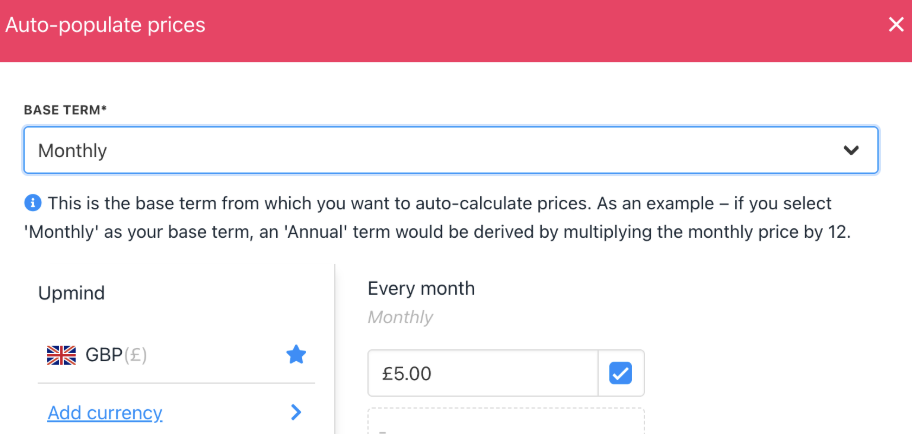Close the Auto-populate prices dialog
Screen dimensions: 912x434
[x=895, y=25]
